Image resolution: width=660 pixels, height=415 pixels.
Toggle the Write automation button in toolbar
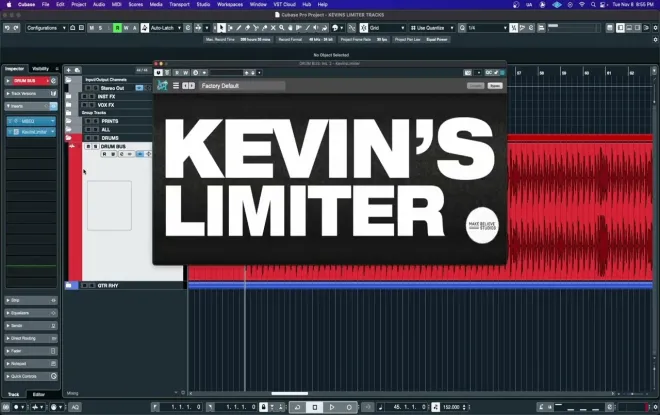click(x=125, y=28)
